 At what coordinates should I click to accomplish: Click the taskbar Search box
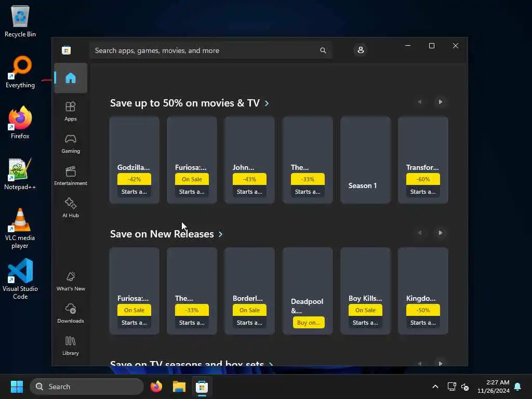click(87, 387)
